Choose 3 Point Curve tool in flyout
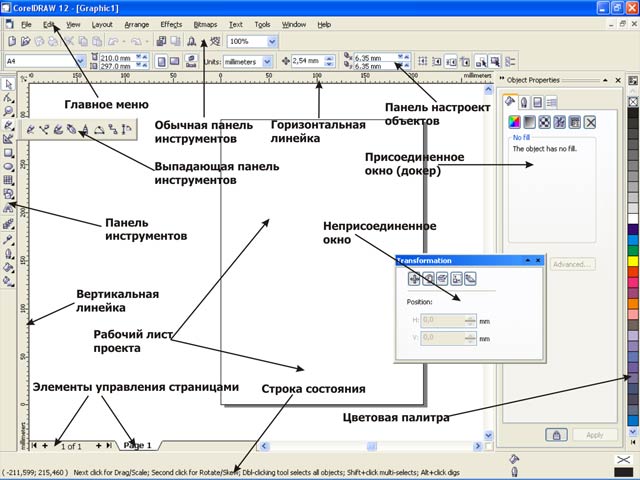Viewport: 640px width, 480px height. point(99,129)
